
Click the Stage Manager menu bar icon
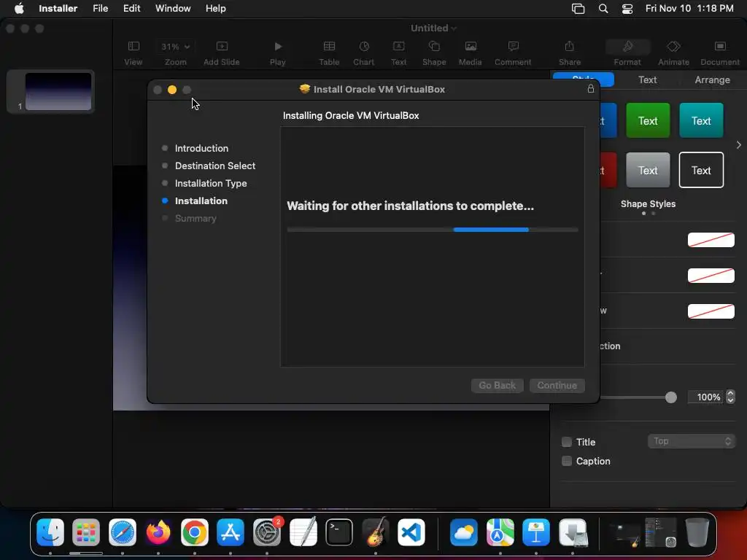pos(578,9)
